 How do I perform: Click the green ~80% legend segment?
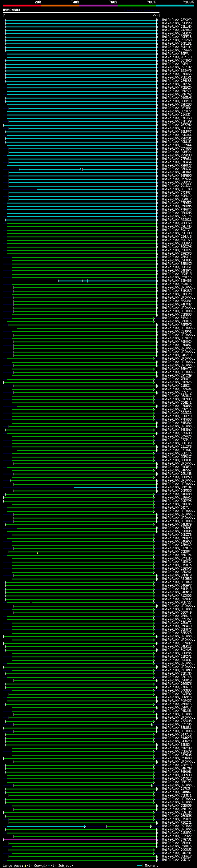[137, 6]
